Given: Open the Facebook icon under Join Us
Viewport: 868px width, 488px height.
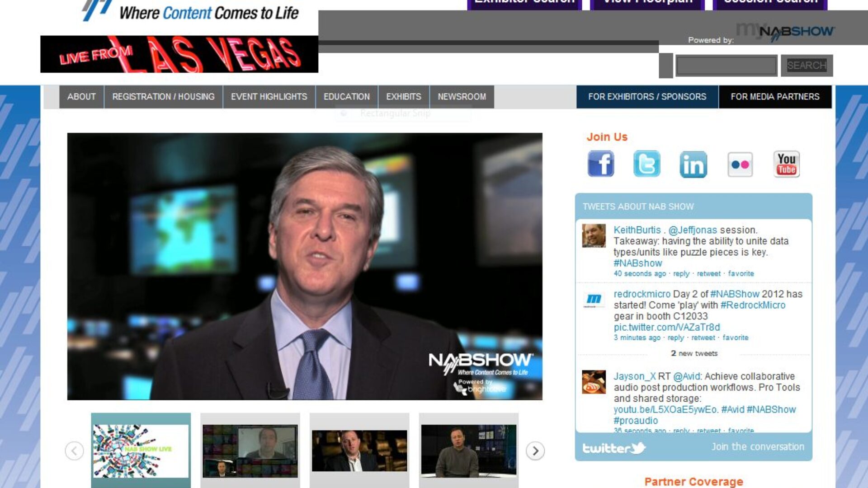Looking at the screenshot, I should tap(600, 164).
